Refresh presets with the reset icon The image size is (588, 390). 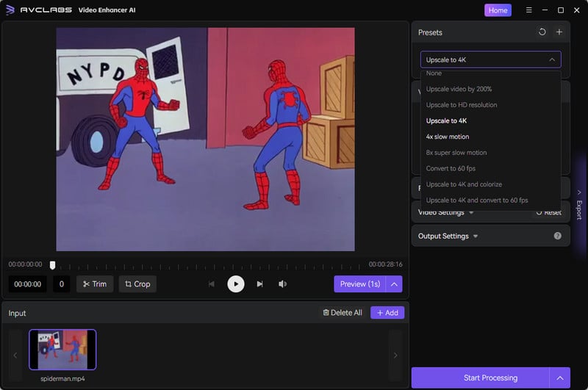click(x=542, y=32)
